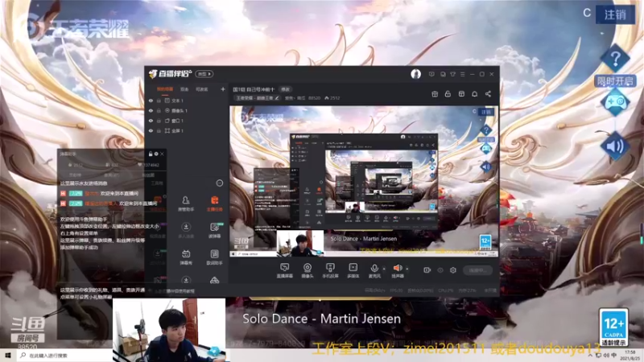Image resolution: width=644 pixels, height=362 pixels.
Task: Click the C refresh icon beside 注销
Action: [x=587, y=14]
